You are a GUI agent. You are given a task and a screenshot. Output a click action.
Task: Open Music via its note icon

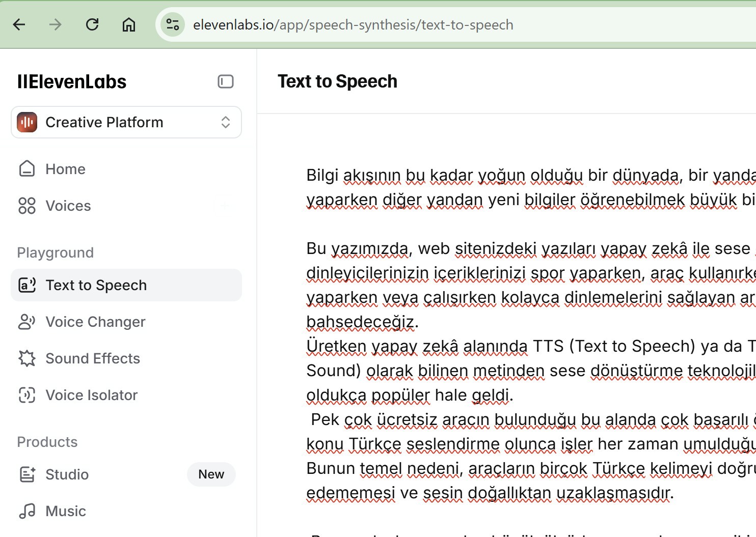point(27,511)
